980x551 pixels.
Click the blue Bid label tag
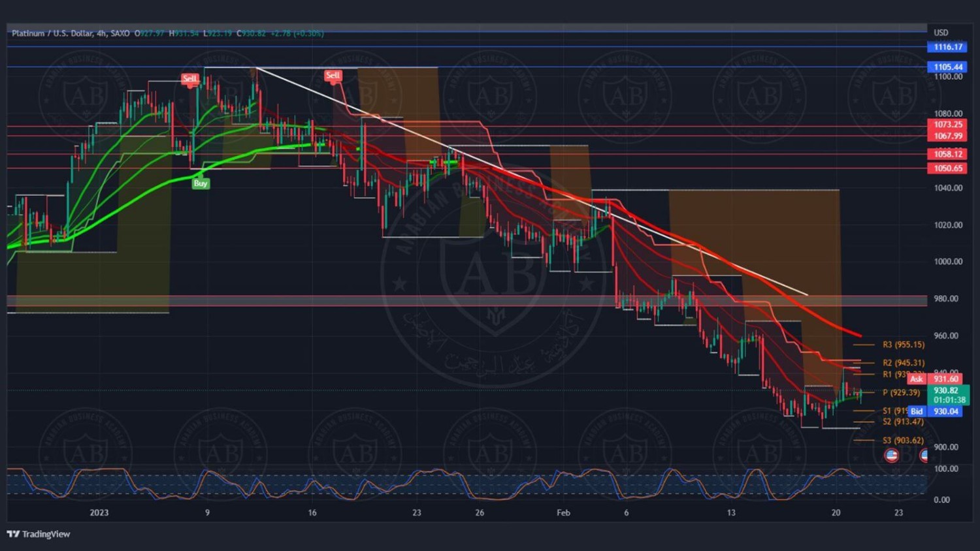(x=917, y=411)
